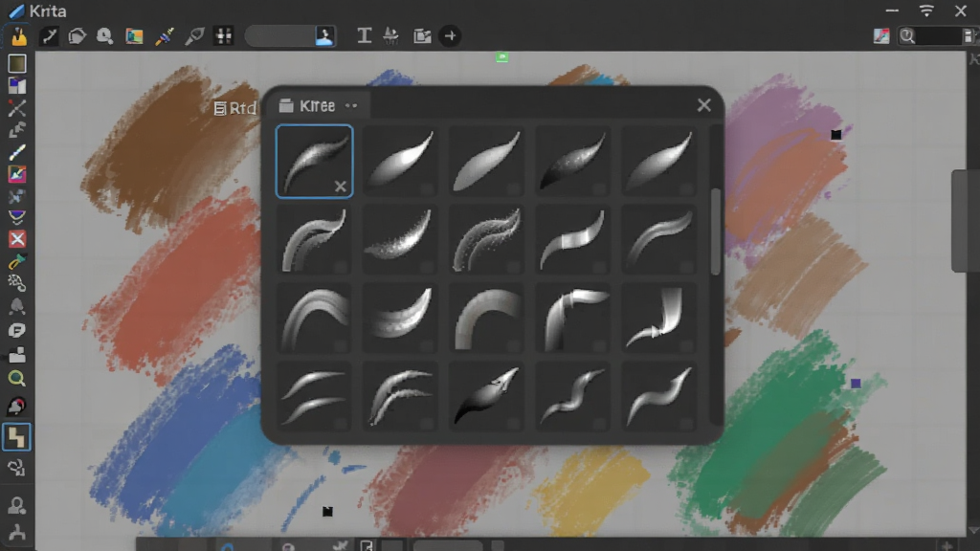This screenshot has width=980, height=551.
Task: Select the yellow and green dropper tool
Action: [x=17, y=261]
